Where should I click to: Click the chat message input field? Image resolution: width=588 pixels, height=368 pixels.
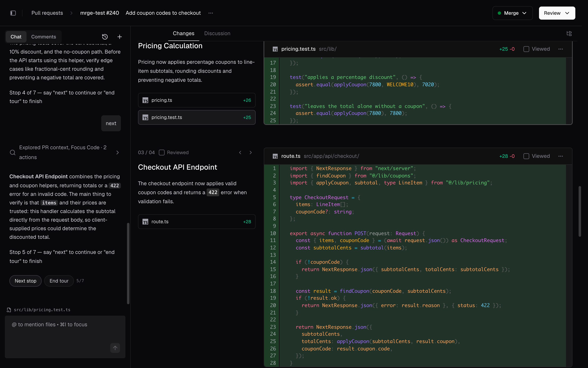65,337
